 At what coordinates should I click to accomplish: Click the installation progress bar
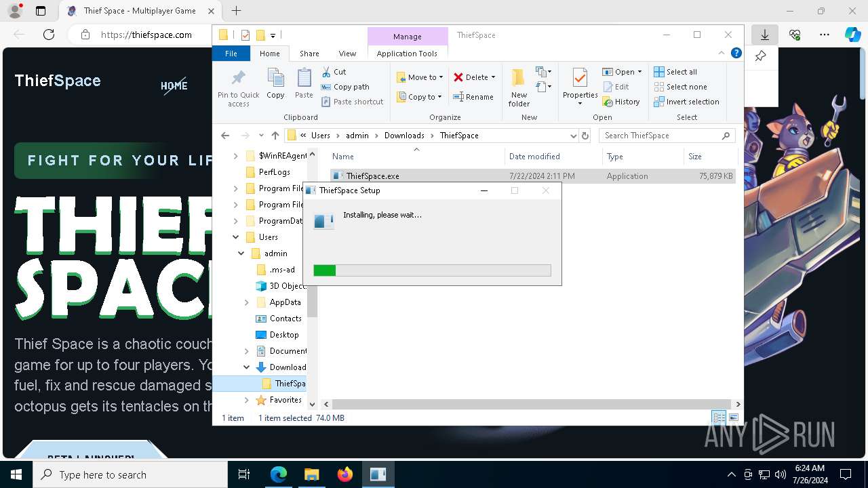432,270
